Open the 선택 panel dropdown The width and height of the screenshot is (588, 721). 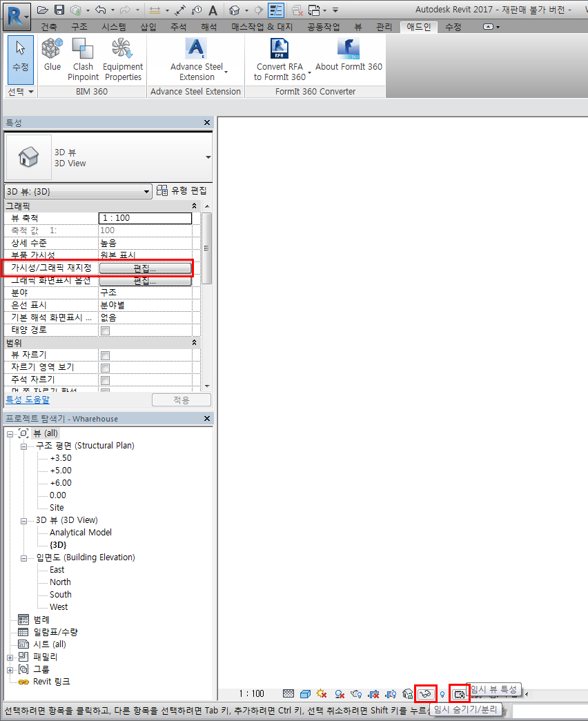point(21,92)
